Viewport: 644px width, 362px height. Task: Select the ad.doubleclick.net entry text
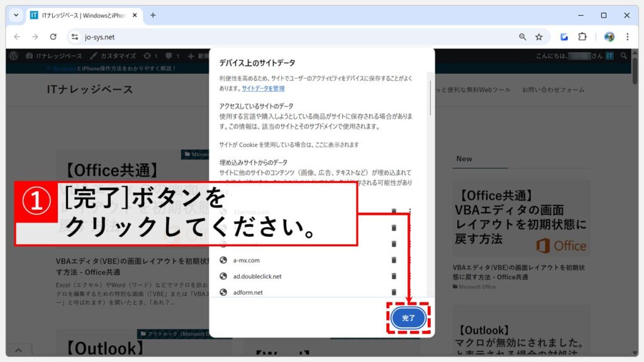tap(257, 277)
